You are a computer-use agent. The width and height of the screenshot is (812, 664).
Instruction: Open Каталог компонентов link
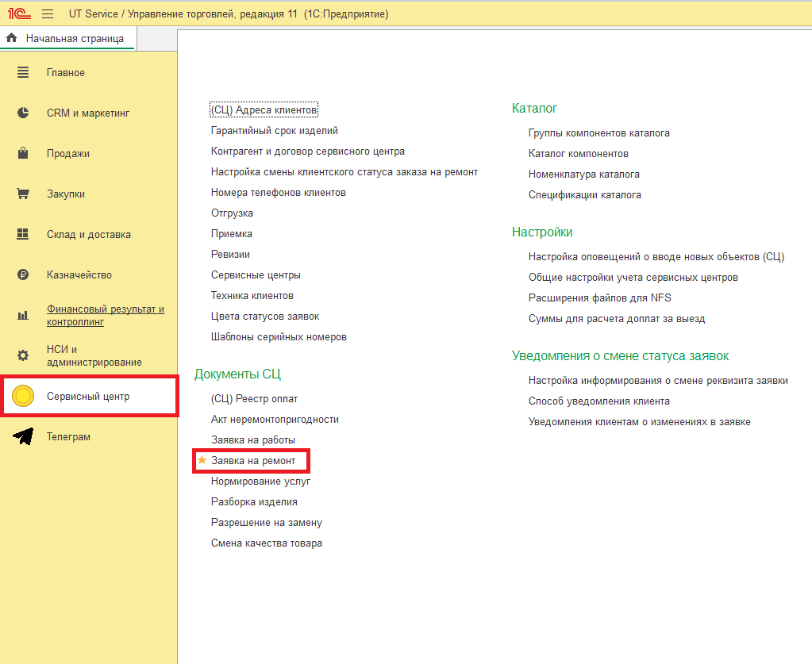click(578, 154)
